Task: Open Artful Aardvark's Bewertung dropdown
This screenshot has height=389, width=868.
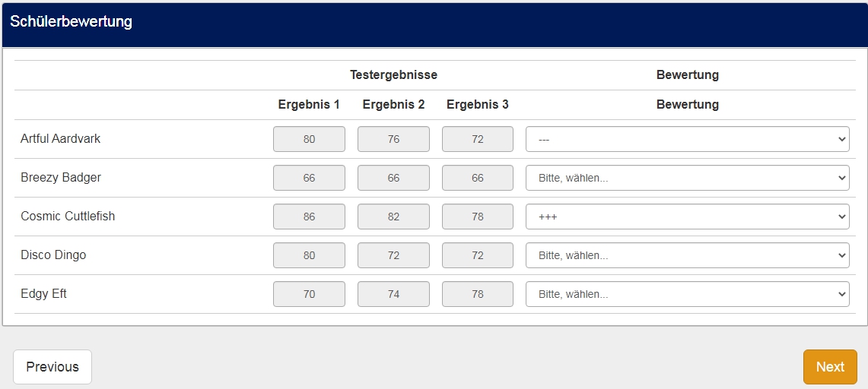Action: point(687,139)
